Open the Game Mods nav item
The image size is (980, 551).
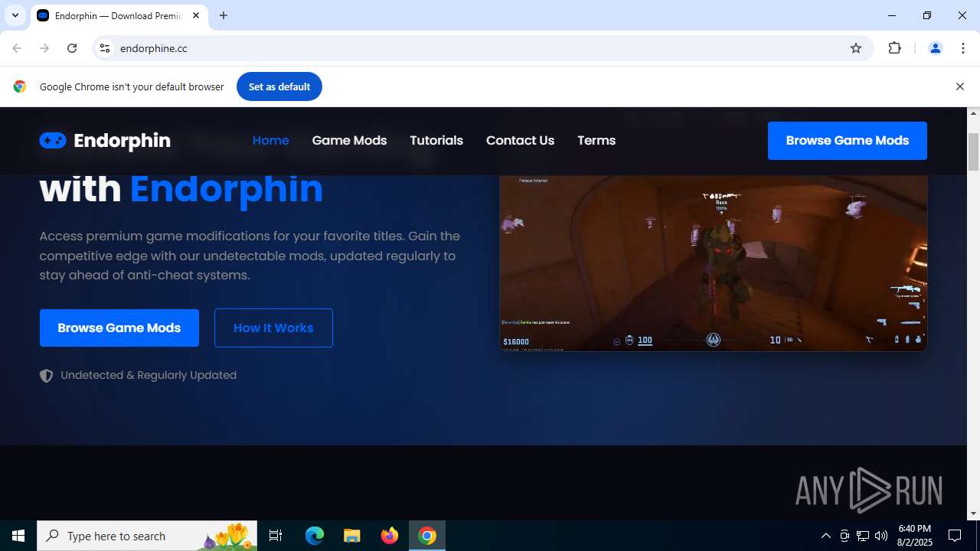349,140
